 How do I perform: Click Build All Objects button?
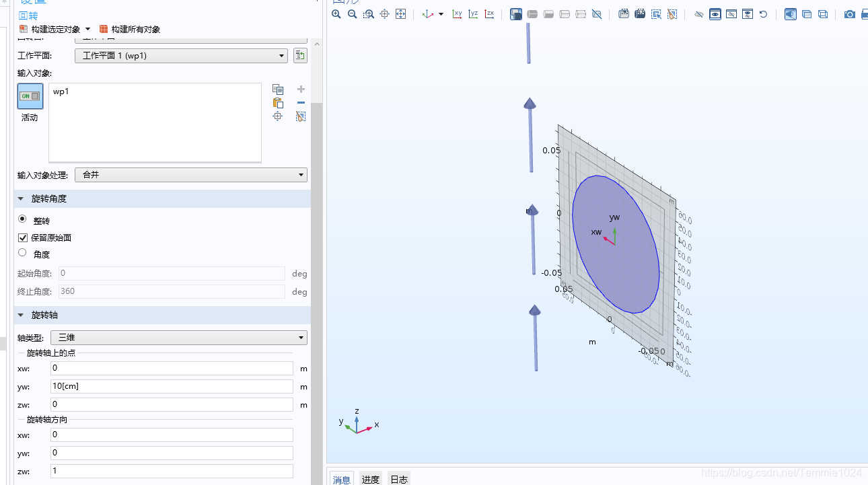tap(130, 29)
